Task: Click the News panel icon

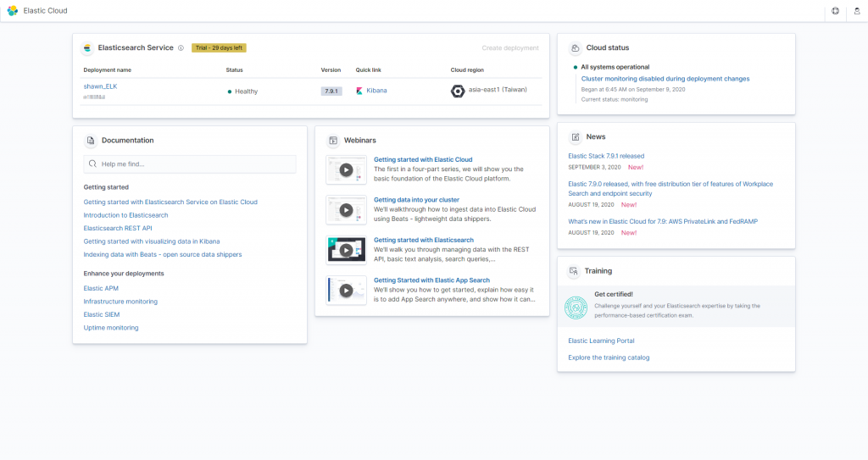Action: [x=576, y=136]
